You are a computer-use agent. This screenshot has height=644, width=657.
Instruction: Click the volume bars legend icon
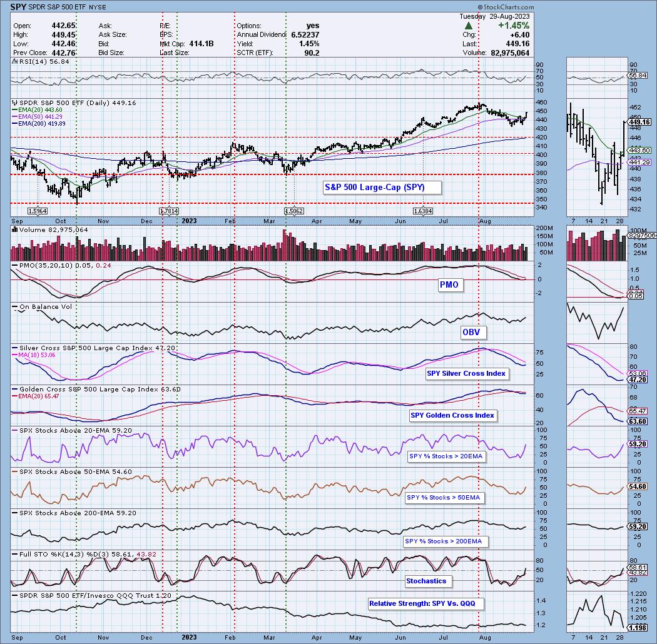(x=14, y=229)
